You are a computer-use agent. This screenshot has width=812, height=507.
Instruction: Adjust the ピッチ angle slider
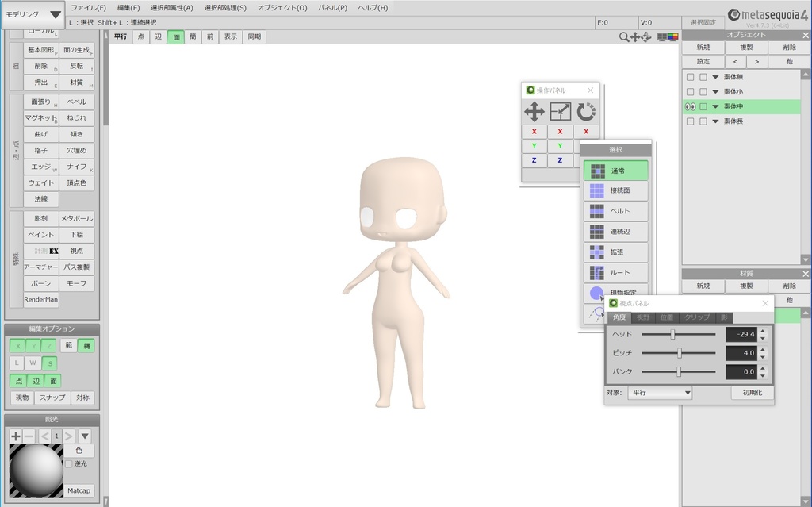click(679, 353)
